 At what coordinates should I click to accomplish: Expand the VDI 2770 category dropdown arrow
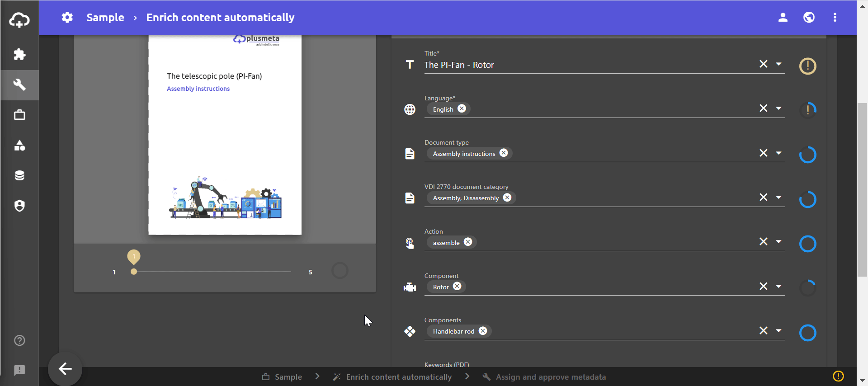point(778,197)
